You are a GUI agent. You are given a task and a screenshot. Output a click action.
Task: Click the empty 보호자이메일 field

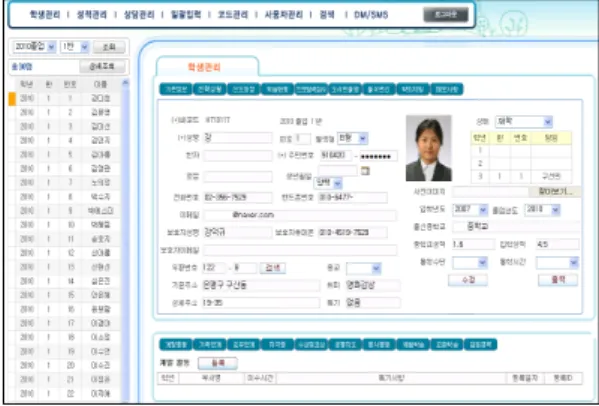click(300, 250)
